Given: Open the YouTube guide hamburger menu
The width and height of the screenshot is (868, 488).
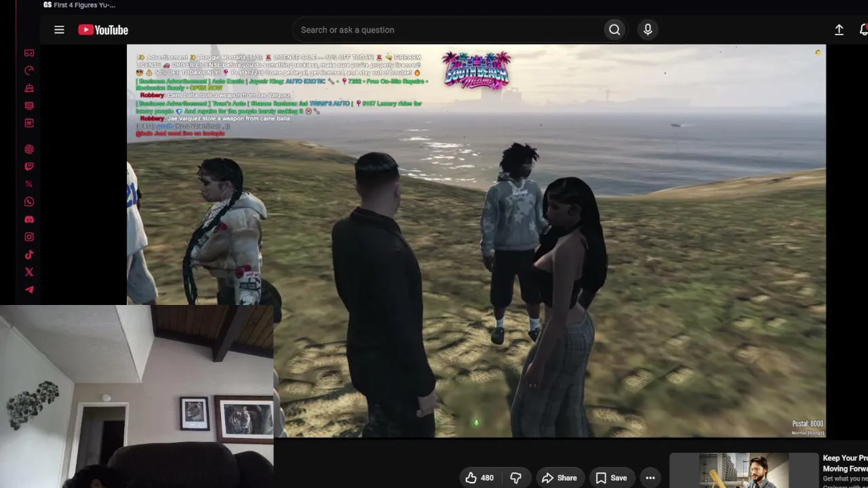Looking at the screenshot, I should coord(59,30).
